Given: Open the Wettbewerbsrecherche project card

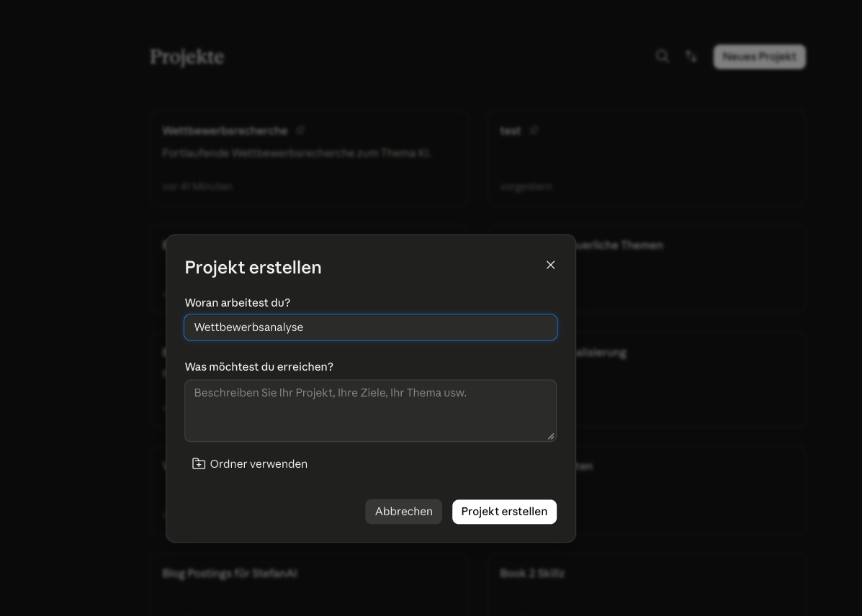Looking at the screenshot, I should [x=310, y=158].
